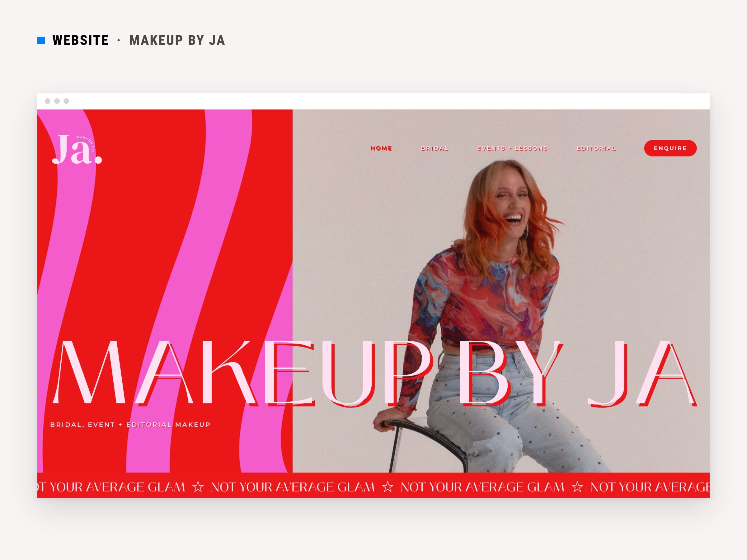Click the Ja. logo in the header
The height and width of the screenshot is (560, 747).
coord(77,149)
